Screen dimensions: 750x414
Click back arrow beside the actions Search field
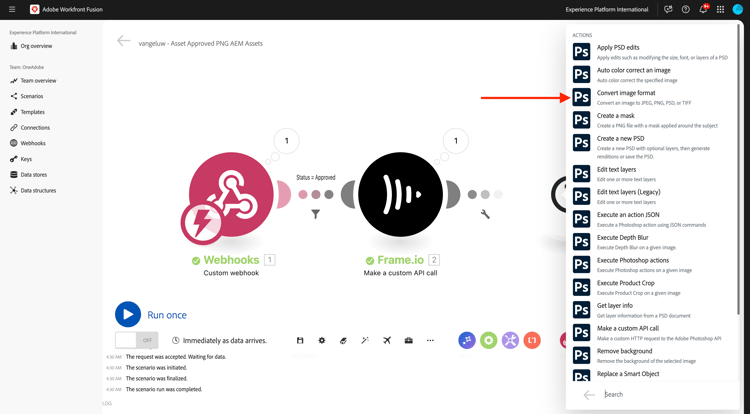tap(589, 394)
